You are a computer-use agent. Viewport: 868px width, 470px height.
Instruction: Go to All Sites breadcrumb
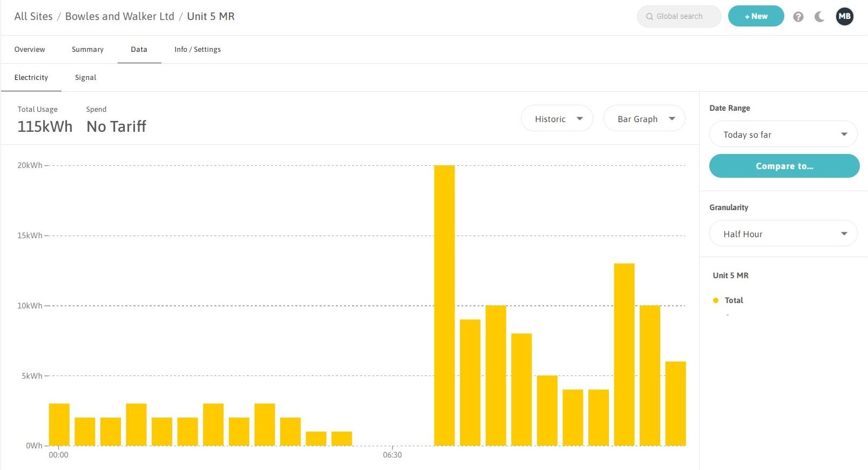[33, 16]
